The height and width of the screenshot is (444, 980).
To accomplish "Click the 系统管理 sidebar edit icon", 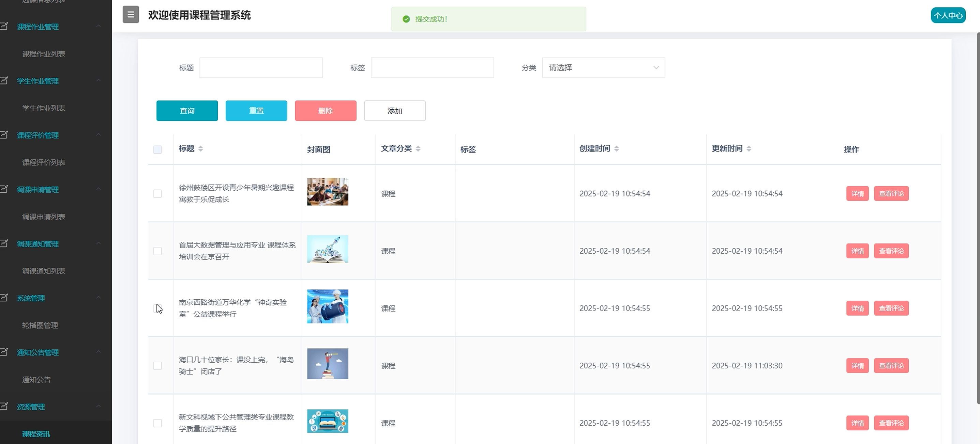I will [4, 298].
